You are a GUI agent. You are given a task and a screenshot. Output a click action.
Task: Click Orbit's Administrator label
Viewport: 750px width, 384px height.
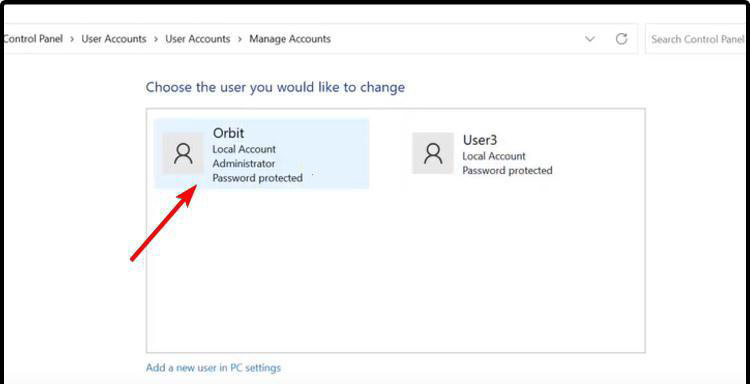(244, 164)
